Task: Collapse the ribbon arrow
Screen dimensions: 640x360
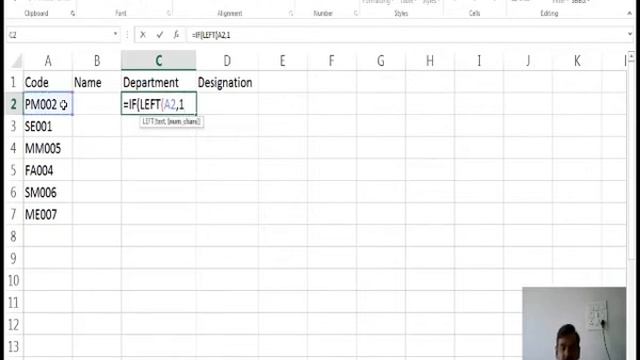Action: [629, 13]
